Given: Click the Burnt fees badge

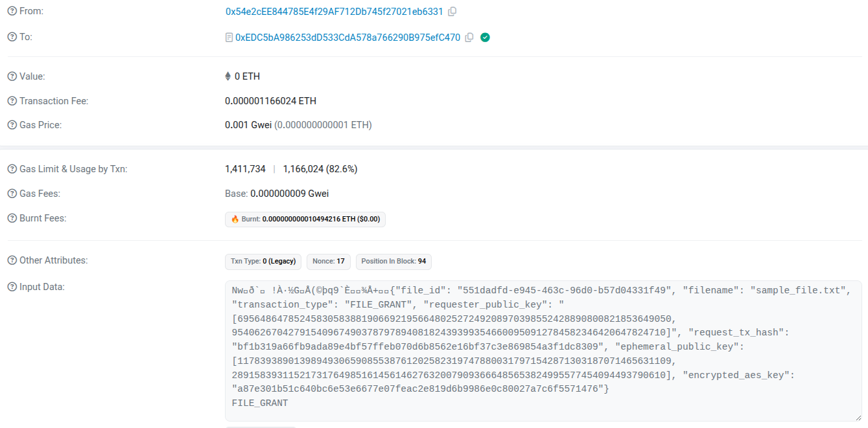Looking at the screenshot, I should 305,219.
